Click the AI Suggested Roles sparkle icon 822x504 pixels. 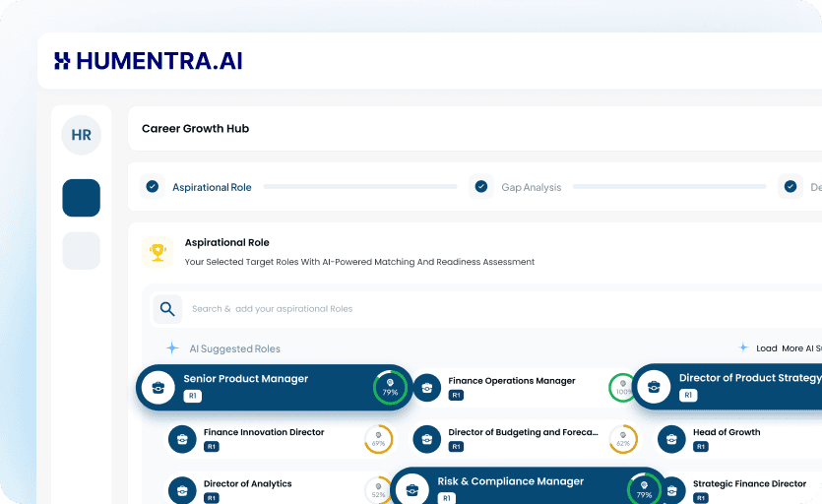point(172,347)
